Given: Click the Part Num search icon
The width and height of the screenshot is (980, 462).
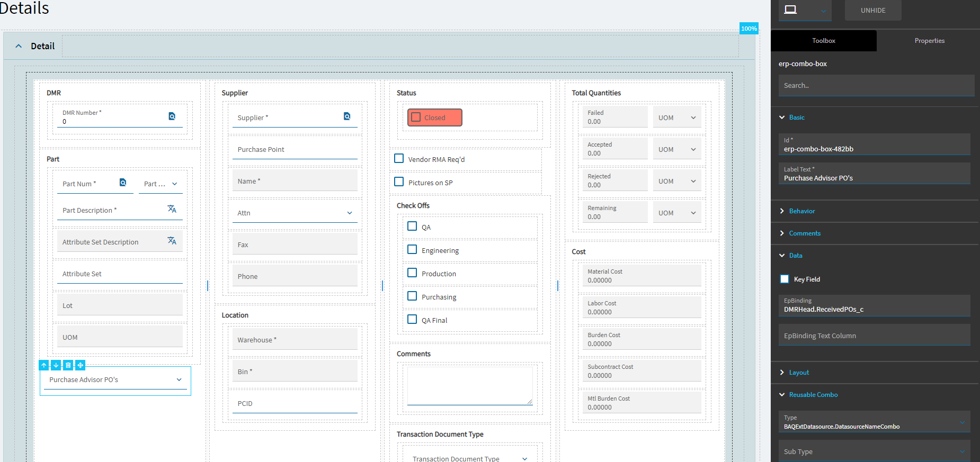Looking at the screenshot, I should click(123, 183).
